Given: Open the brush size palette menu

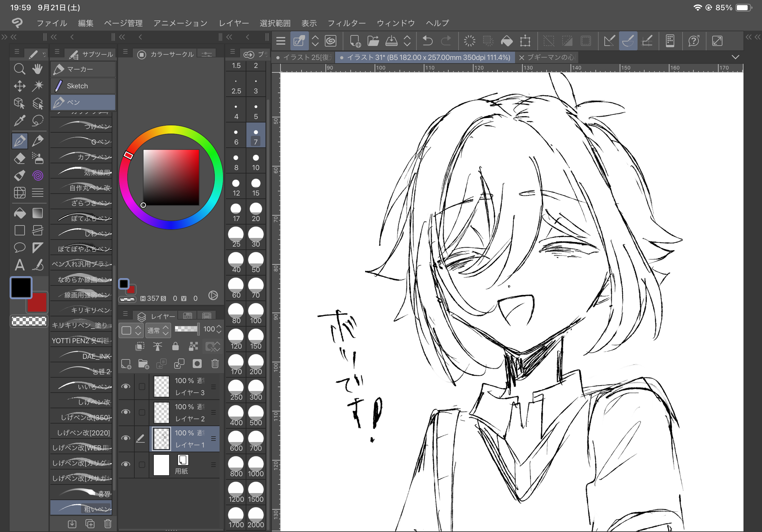Looking at the screenshot, I should click(x=233, y=52).
